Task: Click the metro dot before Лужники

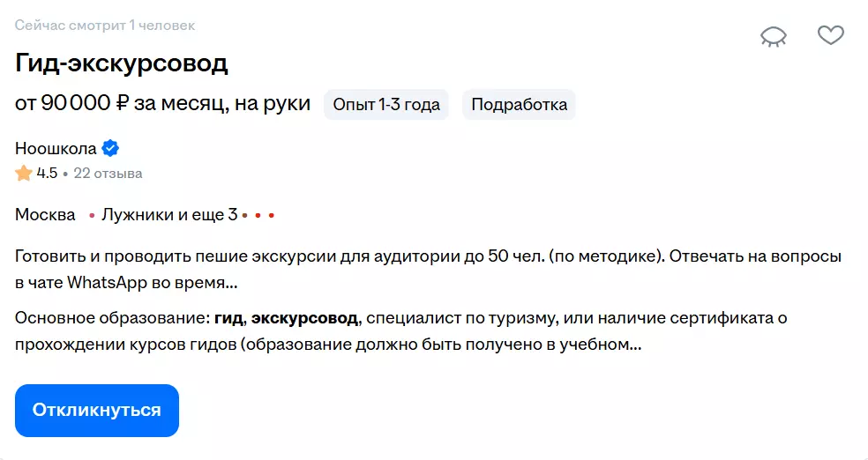Action: (93, 215)
